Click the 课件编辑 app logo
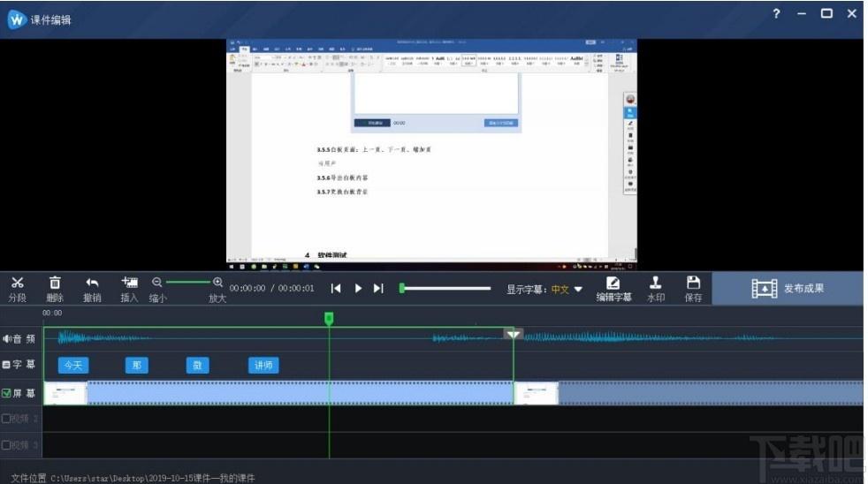The image size is (868, 484). 17,20
